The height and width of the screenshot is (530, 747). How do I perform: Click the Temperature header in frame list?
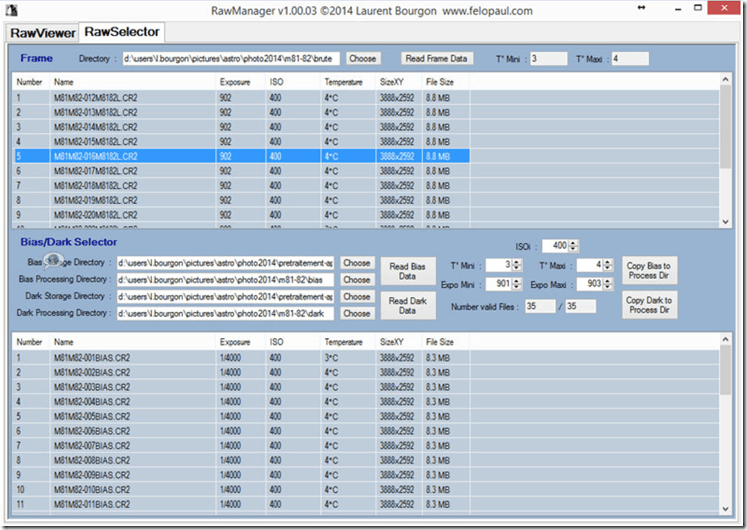[348, 82]
